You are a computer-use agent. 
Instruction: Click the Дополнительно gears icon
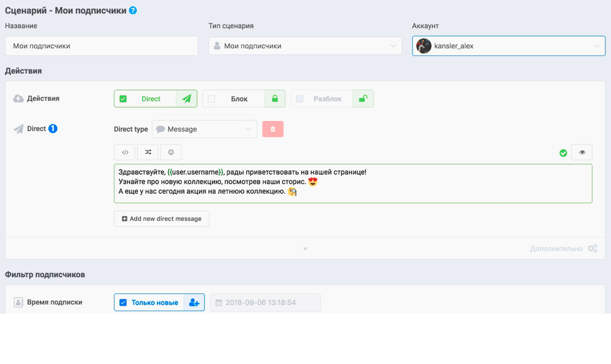[593, 249]
